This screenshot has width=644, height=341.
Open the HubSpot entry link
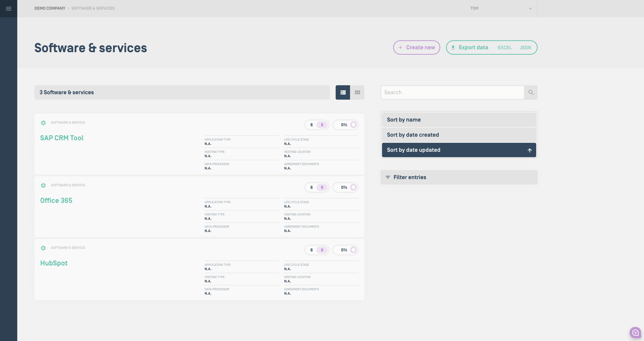[54, 263]
